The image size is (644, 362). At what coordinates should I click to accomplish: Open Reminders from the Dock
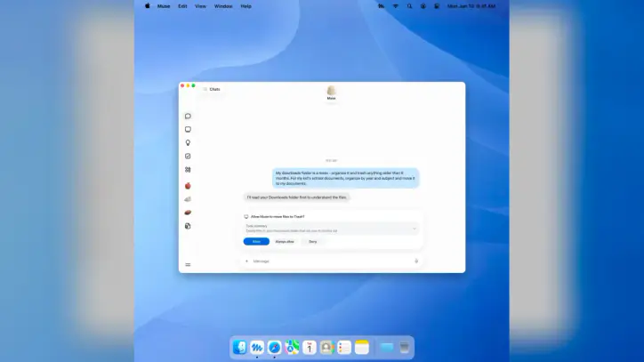point(344,347)
